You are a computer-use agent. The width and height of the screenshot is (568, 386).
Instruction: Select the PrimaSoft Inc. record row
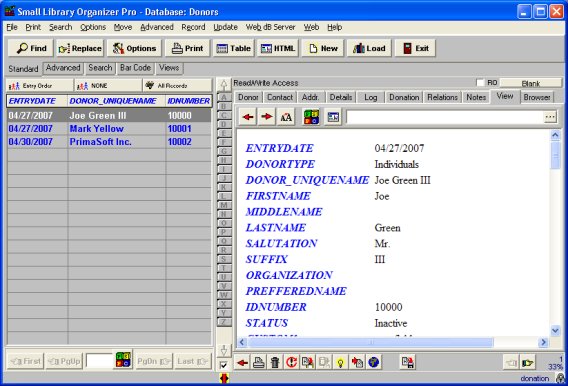[x=109, y=142]
